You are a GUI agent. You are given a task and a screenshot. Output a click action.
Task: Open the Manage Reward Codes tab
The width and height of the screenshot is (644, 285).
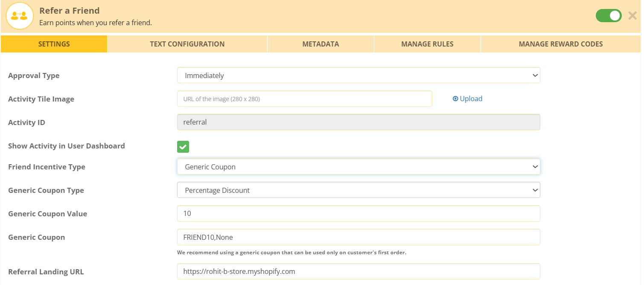point(561,44)
